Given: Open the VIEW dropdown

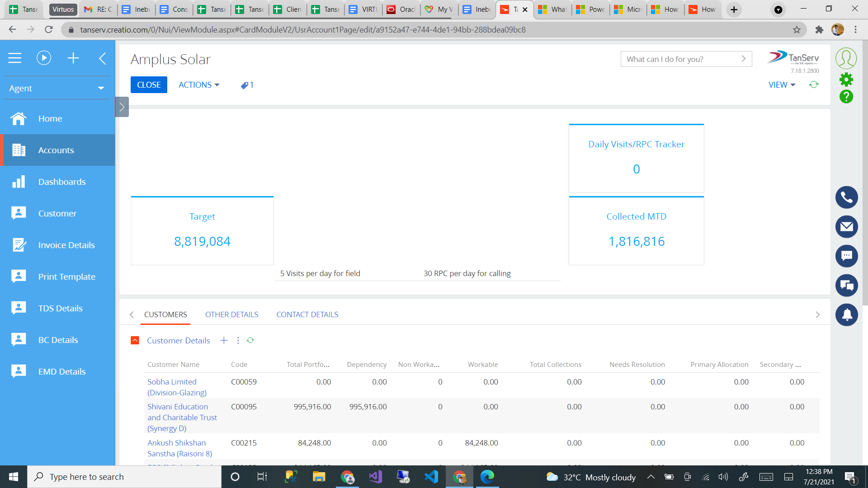Looking at the screenshot, I should [x=782, y=85].
